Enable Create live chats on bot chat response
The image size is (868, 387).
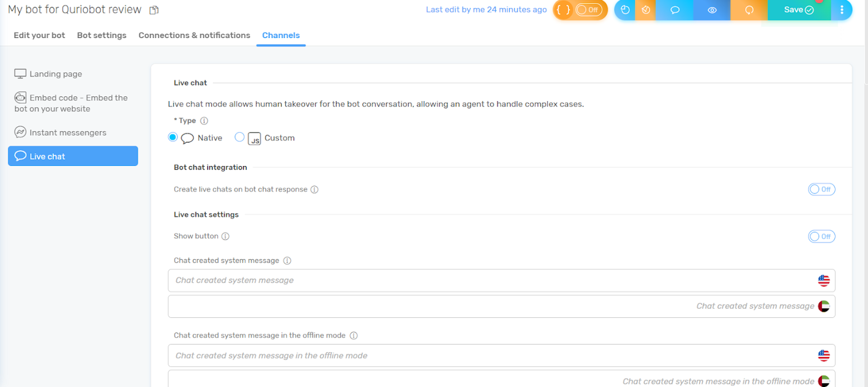click(x=821, y=190)
